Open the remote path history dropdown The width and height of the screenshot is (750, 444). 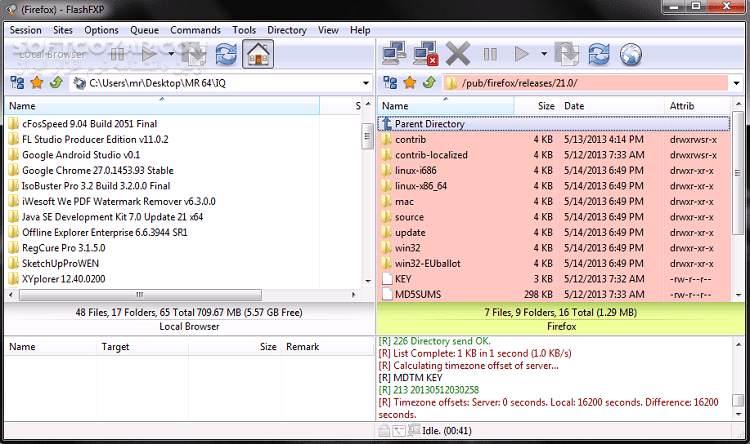point(737,83)
